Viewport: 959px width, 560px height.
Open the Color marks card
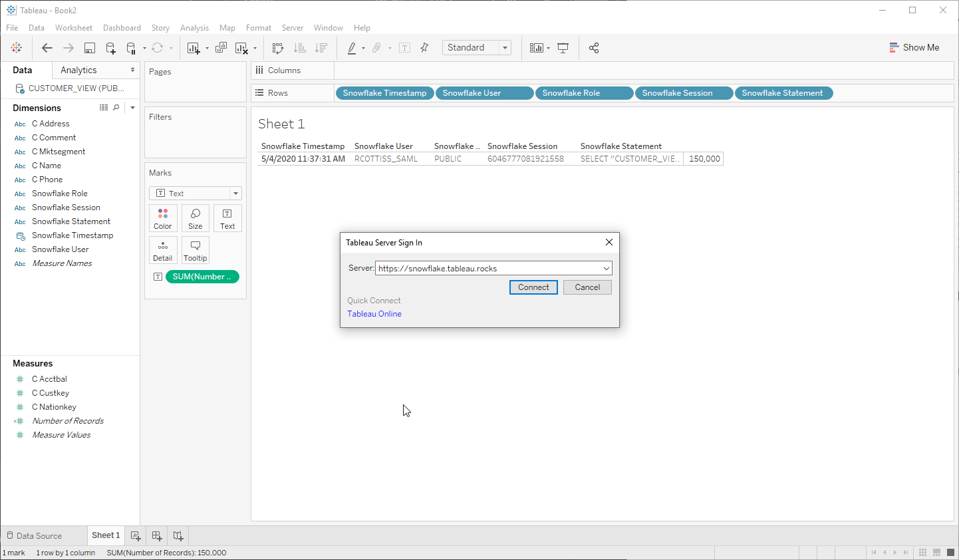[x=163, y=218]
